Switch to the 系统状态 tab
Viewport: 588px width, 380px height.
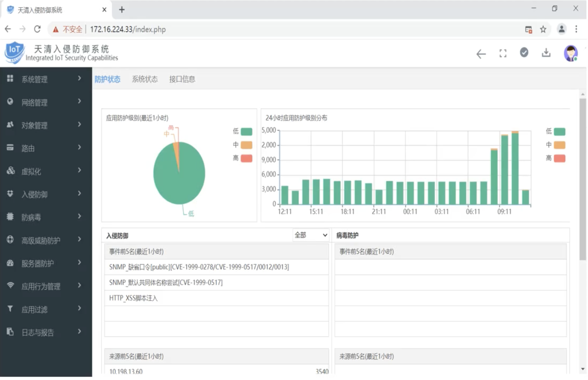tap(145, 79)
